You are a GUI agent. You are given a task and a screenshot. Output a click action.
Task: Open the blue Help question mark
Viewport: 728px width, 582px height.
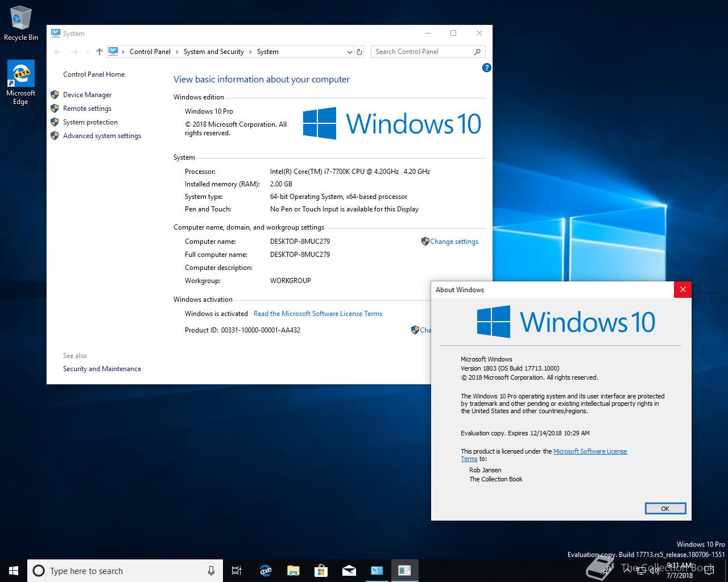[x=486, y=68]
